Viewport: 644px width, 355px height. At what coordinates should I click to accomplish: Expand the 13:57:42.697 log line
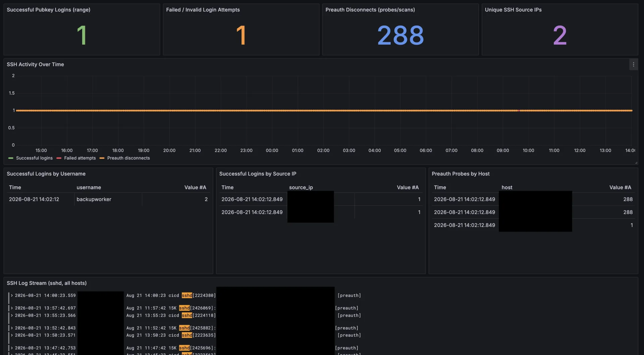[12, 308]
